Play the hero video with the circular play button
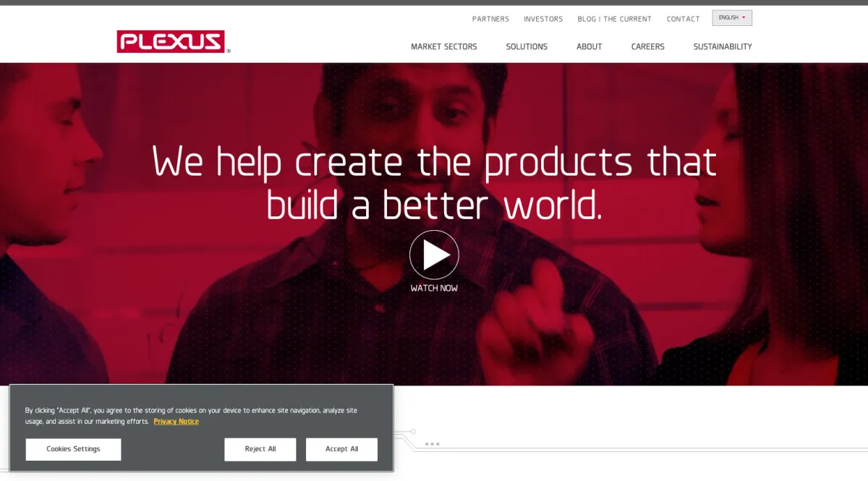Viewport: 868px width, 481px height. pos(434,255)
